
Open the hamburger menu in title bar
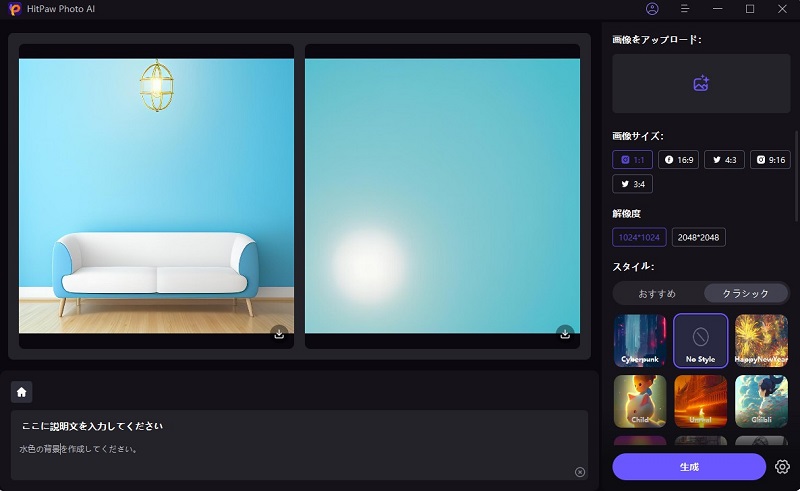tap(685, 9)
